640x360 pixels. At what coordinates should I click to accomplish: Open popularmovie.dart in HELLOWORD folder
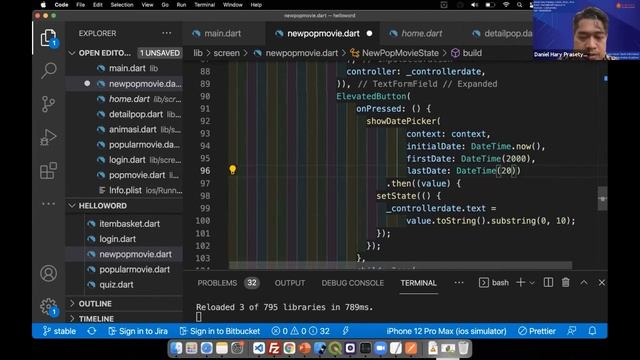click(x=124, y=269)
